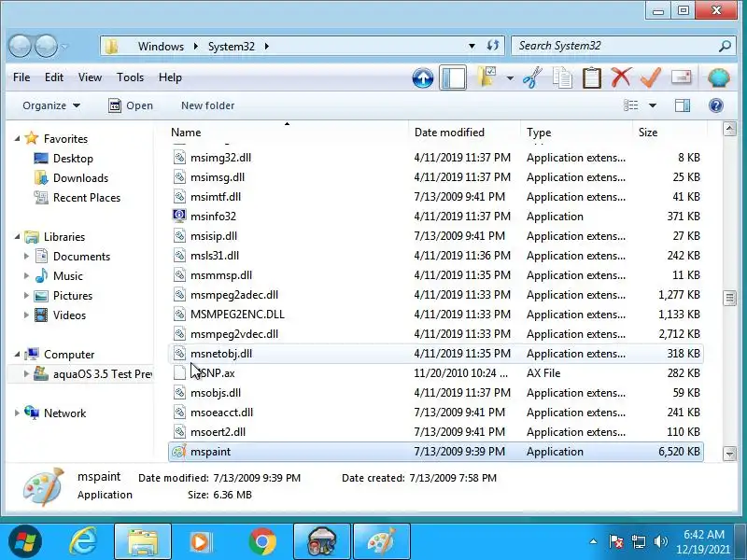Collapse the Favorites tree group
This screenshot has width=747, height=560.
point(17,138)
